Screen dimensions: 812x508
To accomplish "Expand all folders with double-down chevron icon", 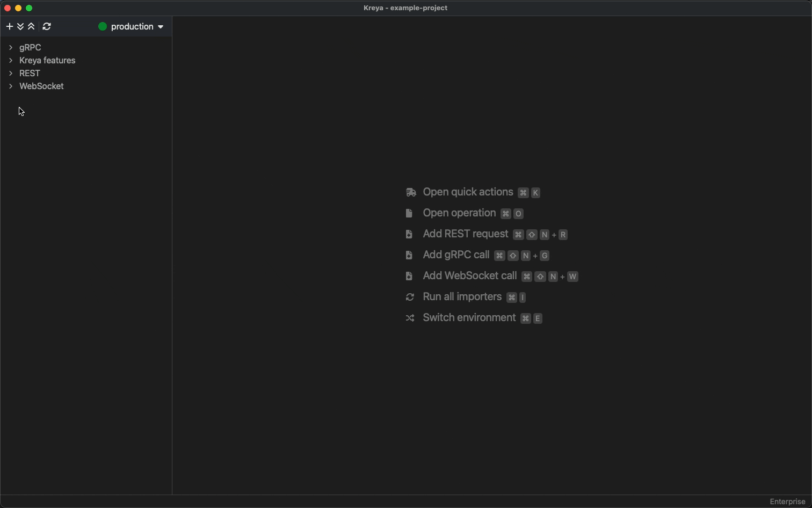I will [20, 26].
